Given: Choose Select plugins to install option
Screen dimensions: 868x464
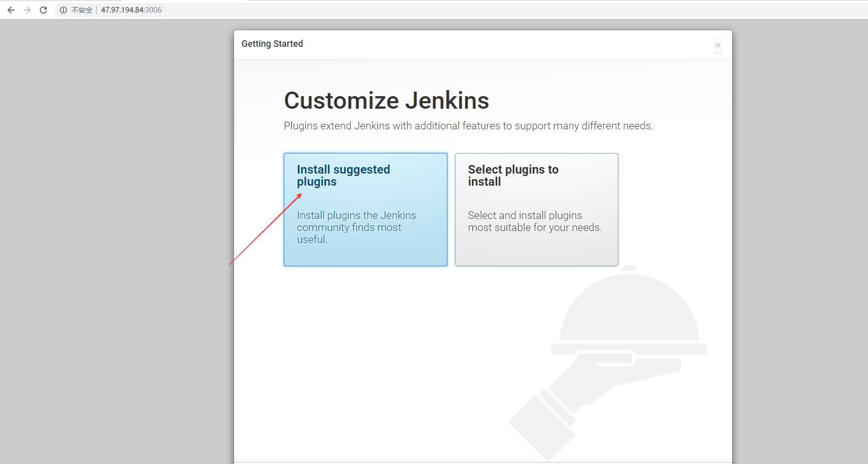Looking at the screenshot, I should (x=536, y=209).
